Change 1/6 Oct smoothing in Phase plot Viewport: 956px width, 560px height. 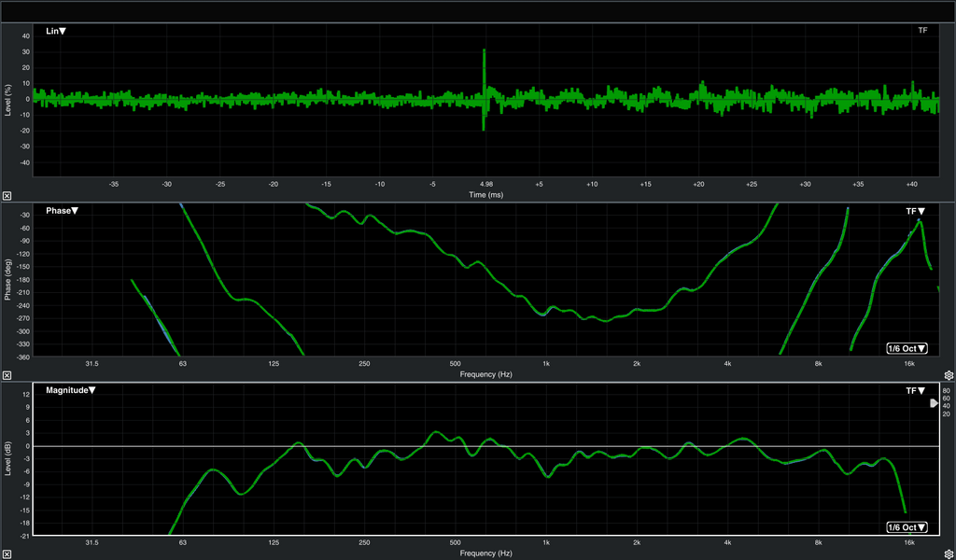pos(907,349)
